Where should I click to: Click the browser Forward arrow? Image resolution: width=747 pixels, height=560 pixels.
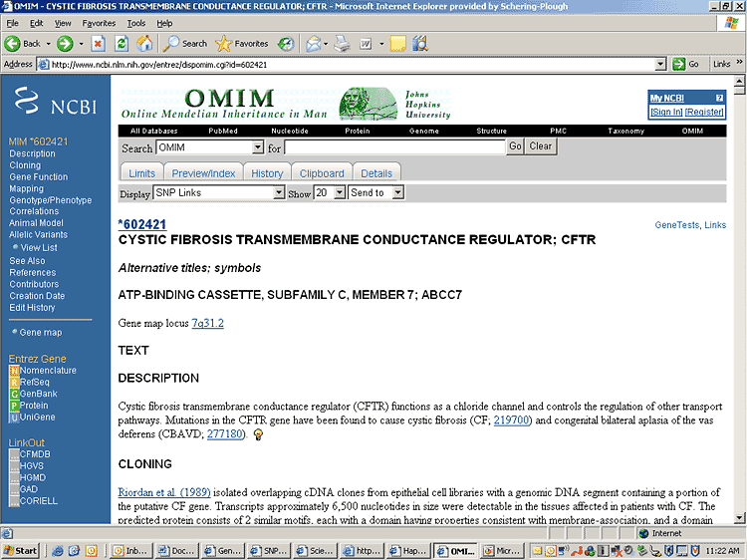click(x=65, y=44)
